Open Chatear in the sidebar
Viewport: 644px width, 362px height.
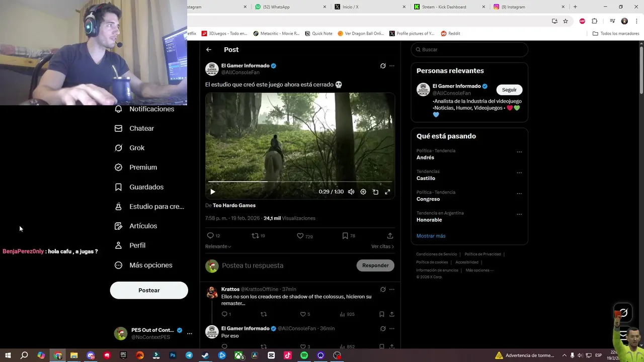[x=134, y=128]
